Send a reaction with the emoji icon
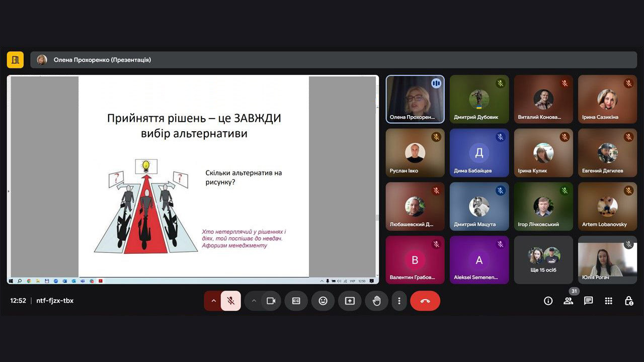Image resolution: width=644 pixels, height=362 pixels. click(x=323, y=301)
